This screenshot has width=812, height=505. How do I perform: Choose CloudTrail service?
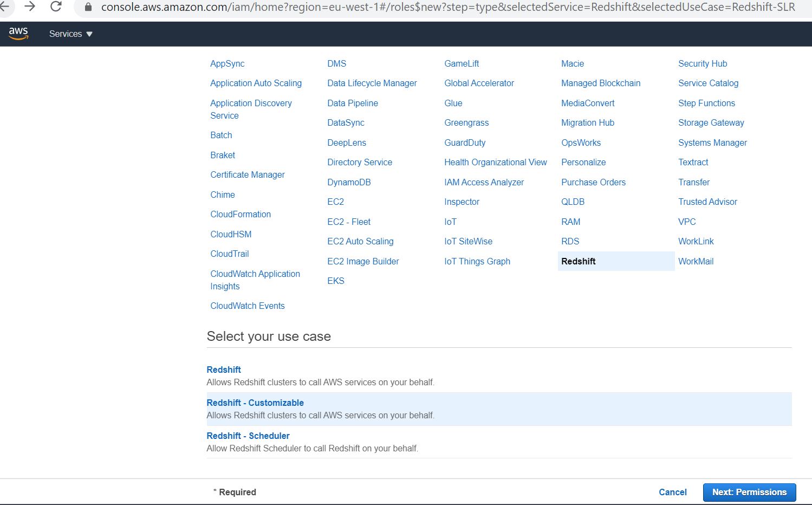point(230,254)
